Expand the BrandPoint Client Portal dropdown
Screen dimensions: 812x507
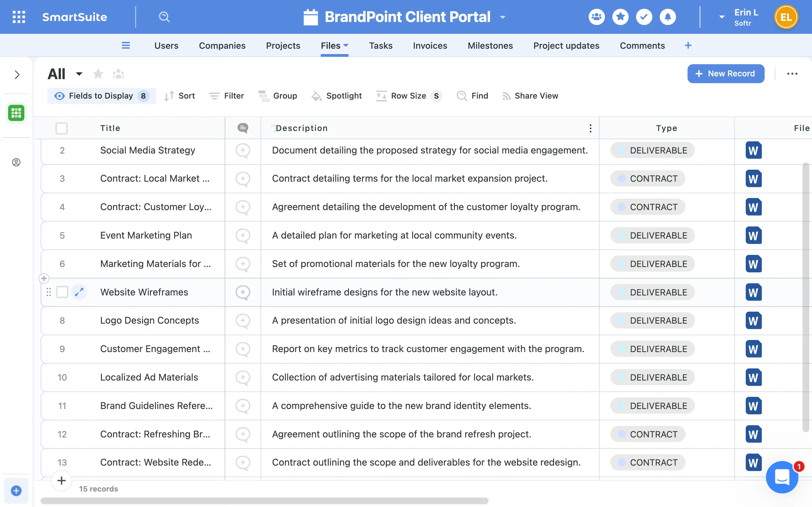click(x=503, y=17)
